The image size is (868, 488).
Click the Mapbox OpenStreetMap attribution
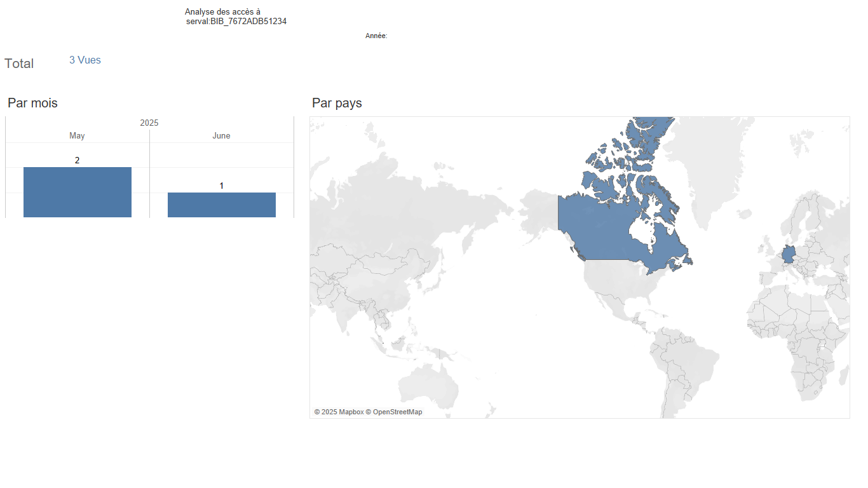click(368, 412)
